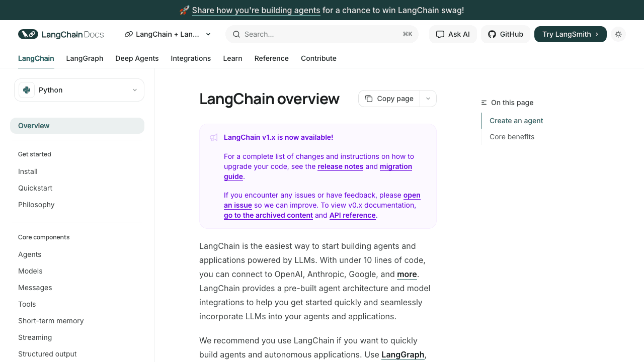
Task: Click the megaphone icon in the announcement box
Action: 214,137
